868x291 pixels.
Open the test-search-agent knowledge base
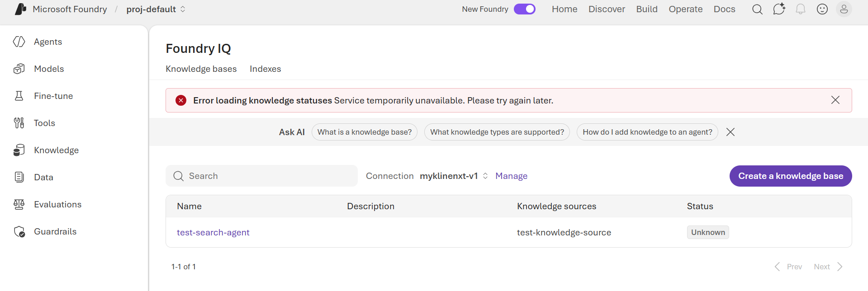(213, 232)
